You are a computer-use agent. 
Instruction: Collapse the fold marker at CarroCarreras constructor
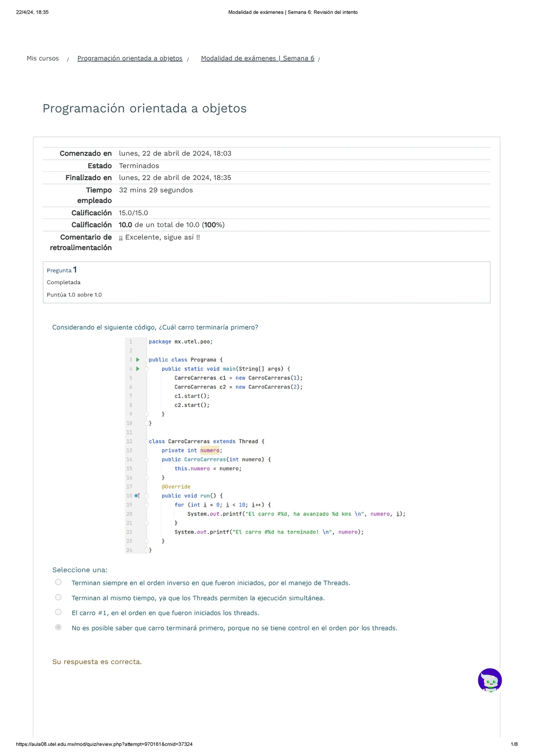pos(146,459)
